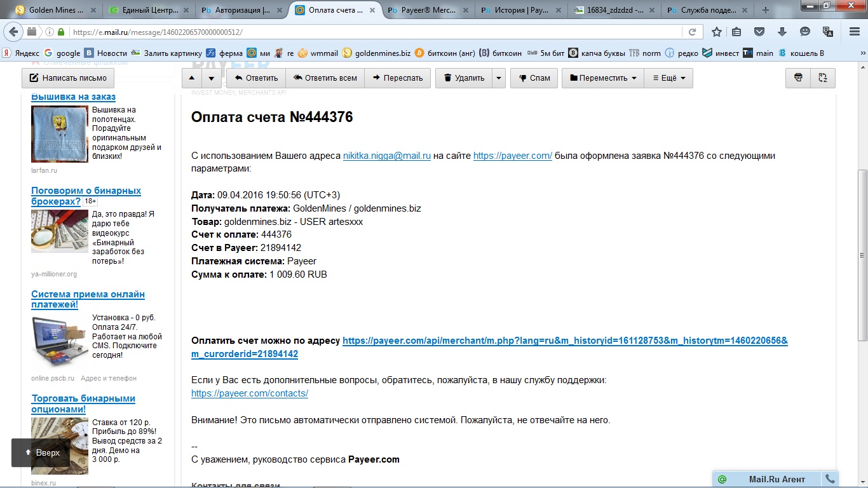Switch to 16834_zdzdzd tab

pos(614,10)
